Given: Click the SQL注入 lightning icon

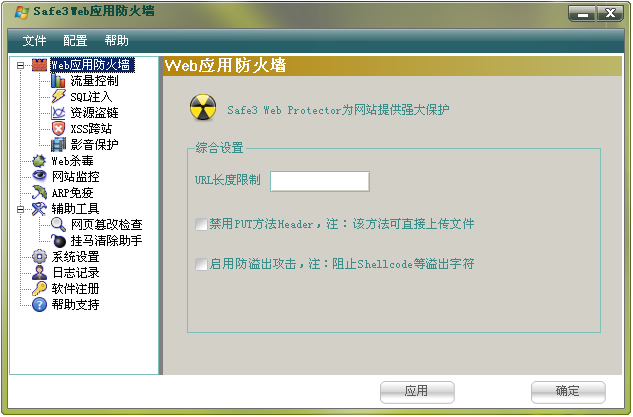Looking at the screenshot, I should [x=58, y=96].
